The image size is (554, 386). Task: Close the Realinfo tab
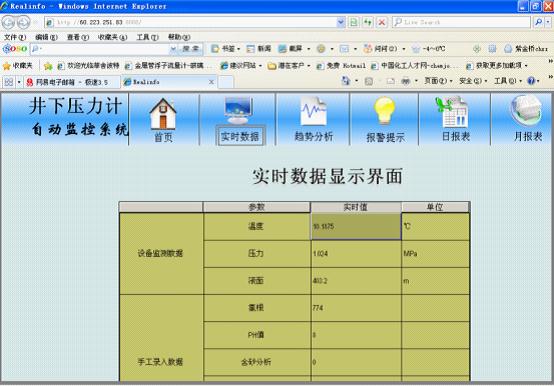(x=211, y=82)
